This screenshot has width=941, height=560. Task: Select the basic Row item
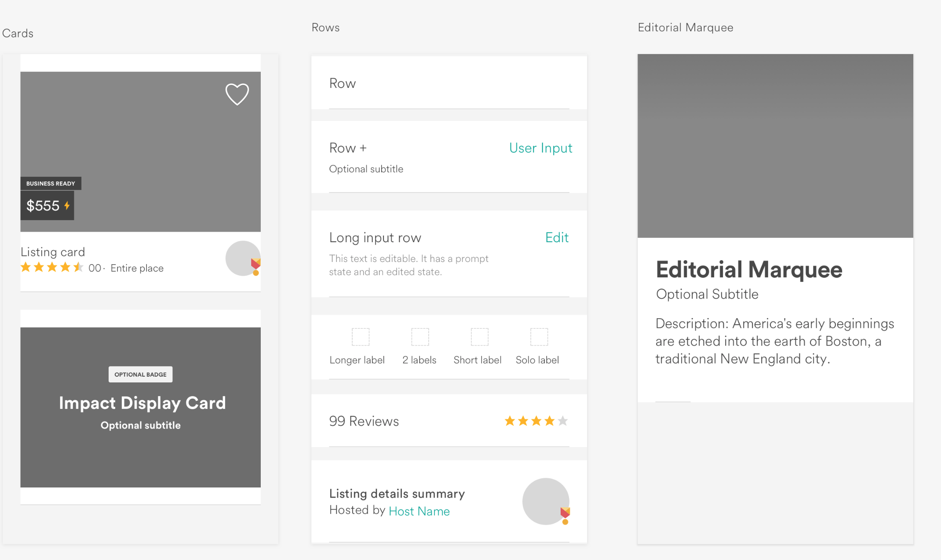tap(449, 83)
